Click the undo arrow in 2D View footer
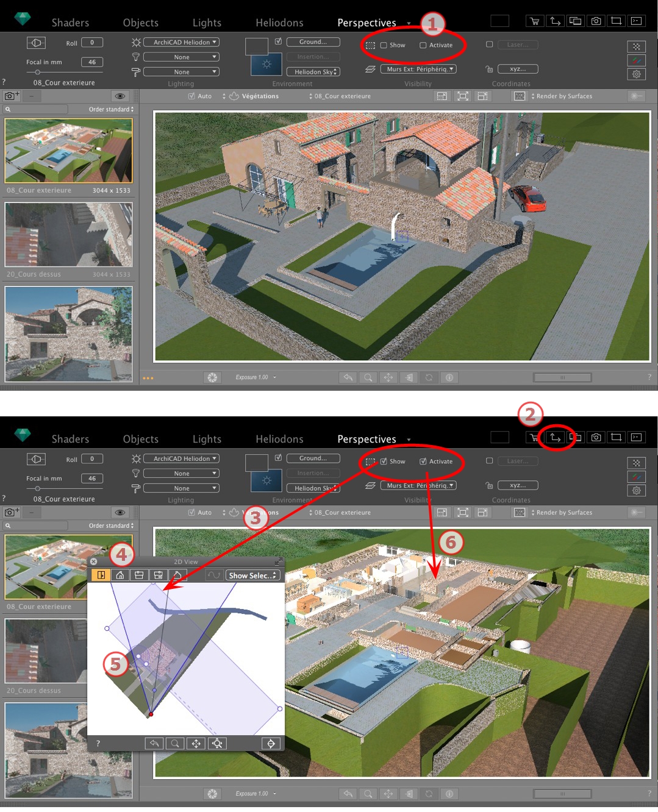This screenshot has width=658, height=812. (x=154, y=743)
